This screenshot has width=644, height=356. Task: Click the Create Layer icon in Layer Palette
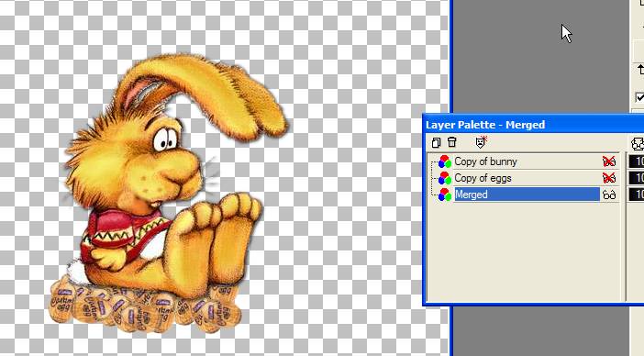(x=436, y=142)
